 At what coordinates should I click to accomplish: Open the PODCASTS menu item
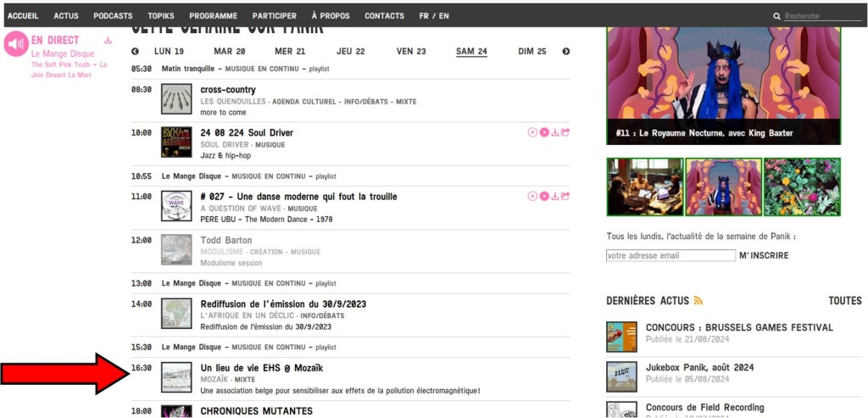[x=113, y=16]
